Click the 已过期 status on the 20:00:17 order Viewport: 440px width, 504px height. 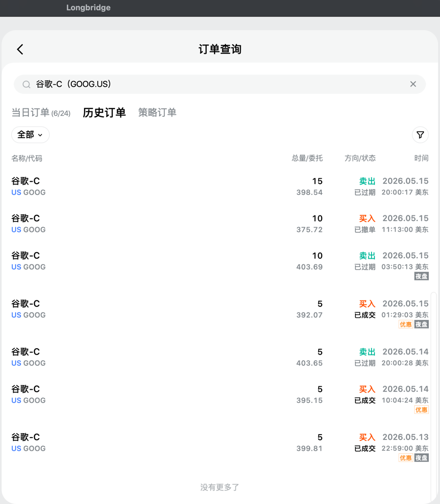(x=365, y=192)
